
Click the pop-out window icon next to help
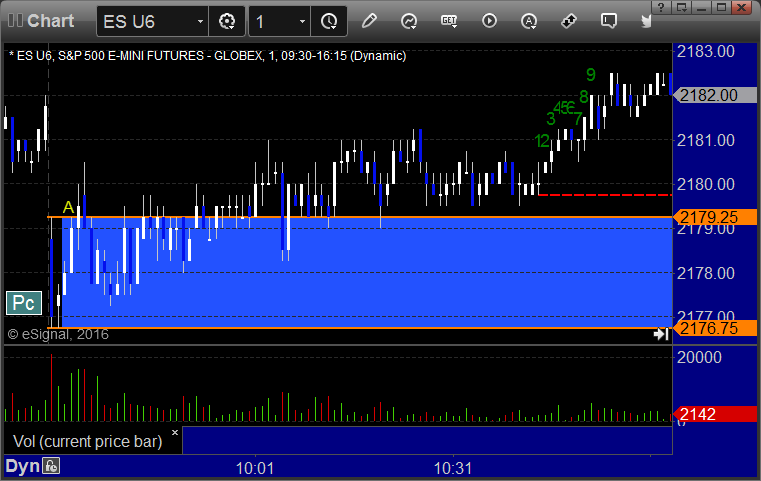(681, 7)
